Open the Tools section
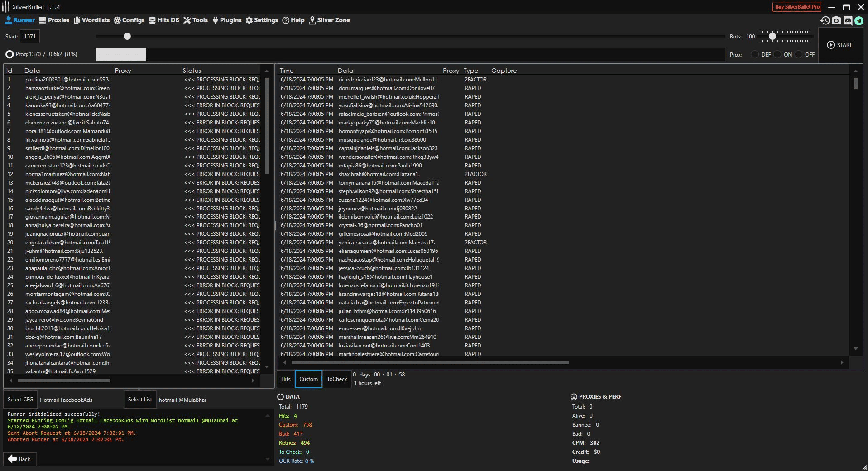The image size is (868, 471). click(x=196, y=20)
